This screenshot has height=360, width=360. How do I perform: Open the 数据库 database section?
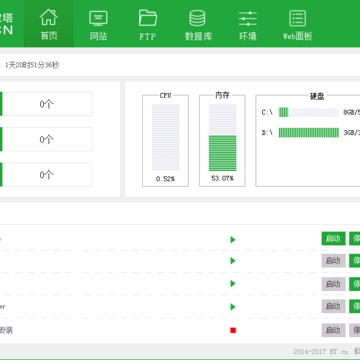tap(198, 24)
